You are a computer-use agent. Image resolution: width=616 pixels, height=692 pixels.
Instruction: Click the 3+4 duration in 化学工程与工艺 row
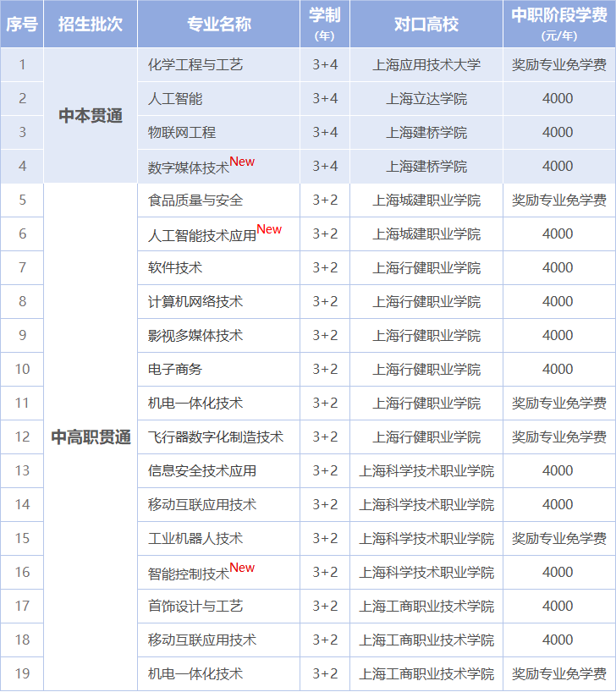325,65
